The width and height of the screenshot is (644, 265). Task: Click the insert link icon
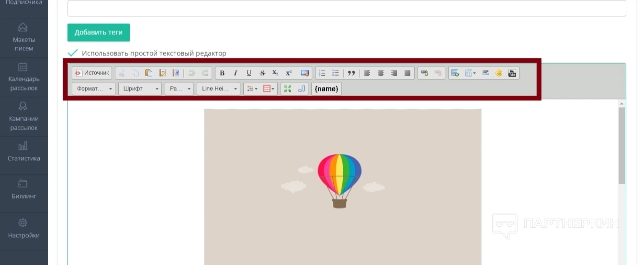424,73
